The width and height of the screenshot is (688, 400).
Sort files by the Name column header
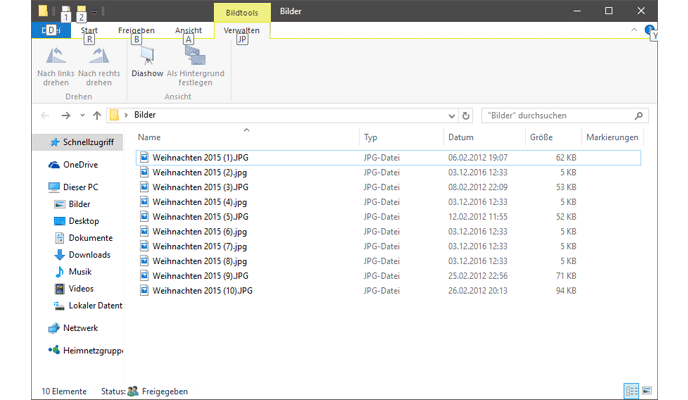pos(149,137)
